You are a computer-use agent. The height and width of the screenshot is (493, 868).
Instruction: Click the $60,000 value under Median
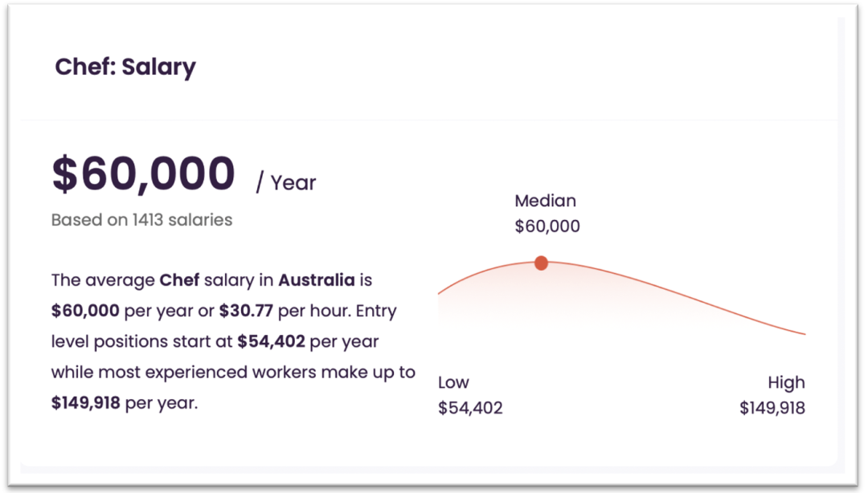click(x=547, y=226)
